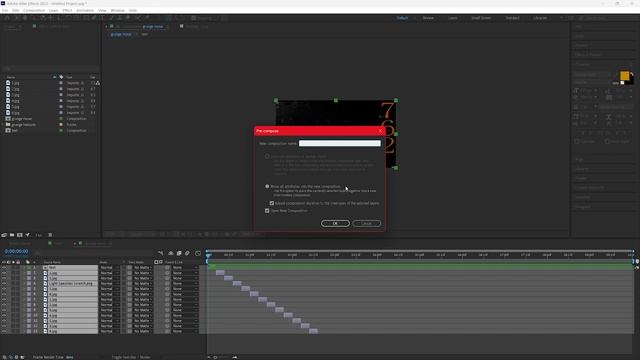The image size is (640, 360).
Task: Open the composition mini-flowchart in timeline
Action: tap(161, 253)
